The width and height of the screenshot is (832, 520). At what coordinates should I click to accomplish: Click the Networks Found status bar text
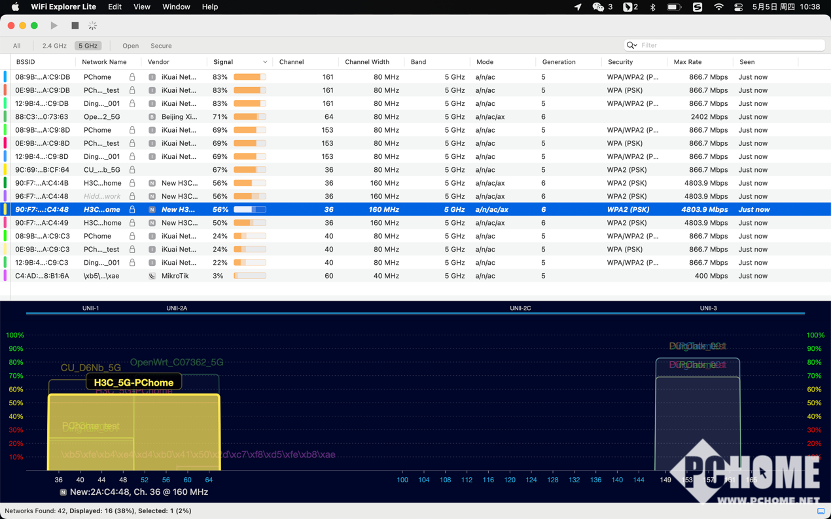click(x=98, y=511)
